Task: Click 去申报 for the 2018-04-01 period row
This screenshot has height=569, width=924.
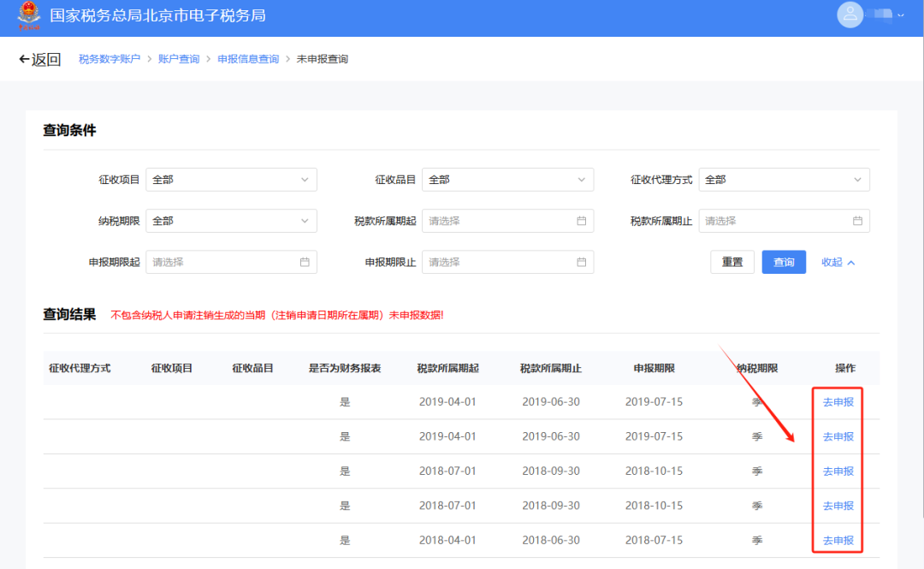Action: [x=837, y=540]
